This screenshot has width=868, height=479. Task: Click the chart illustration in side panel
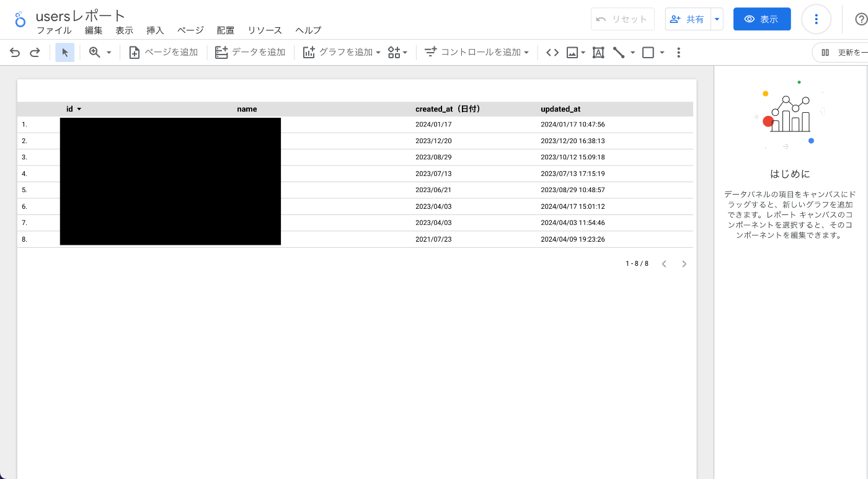click(789, 115)
